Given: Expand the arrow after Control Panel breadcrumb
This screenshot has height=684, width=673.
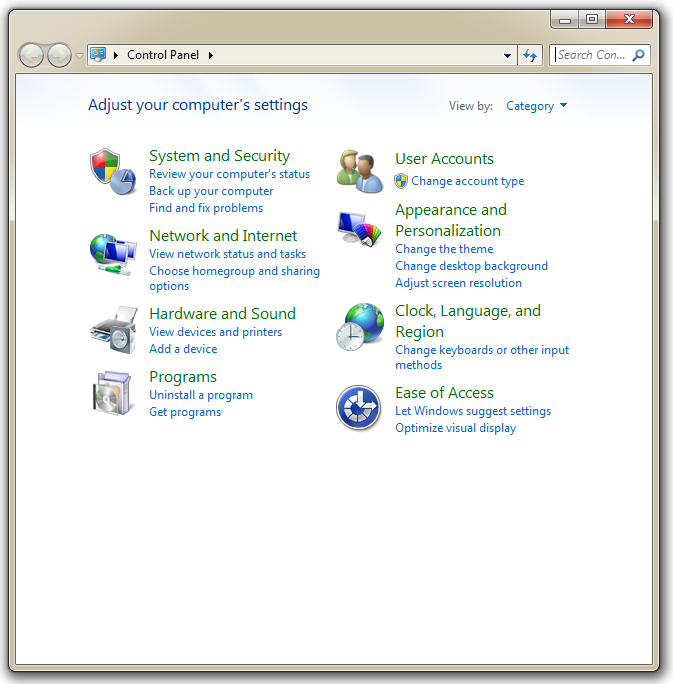Looking at the screenshot, I should click(x=211, y=55).
